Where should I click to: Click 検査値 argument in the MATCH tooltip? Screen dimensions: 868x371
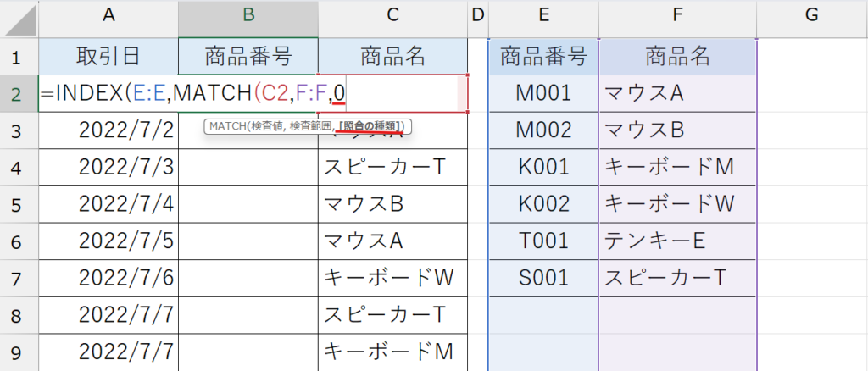(x=266, y=126)
